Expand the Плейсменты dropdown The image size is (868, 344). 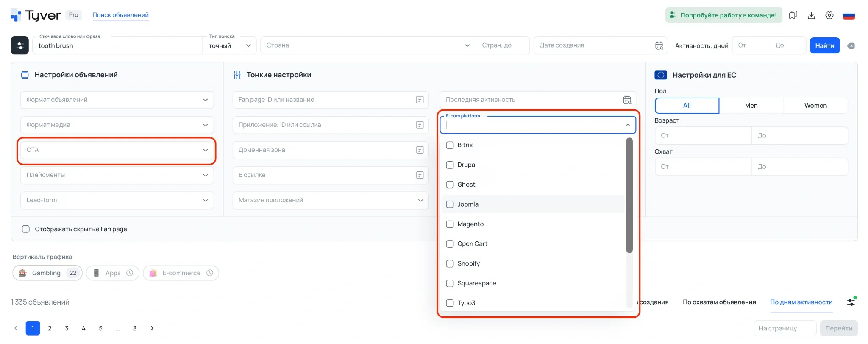(117, 175)
